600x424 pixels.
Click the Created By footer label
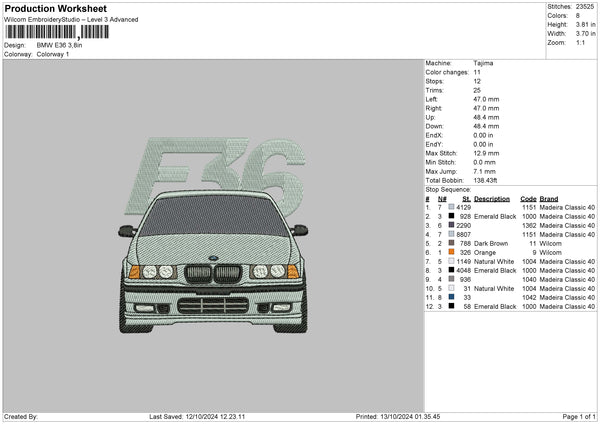click(21, 417)
